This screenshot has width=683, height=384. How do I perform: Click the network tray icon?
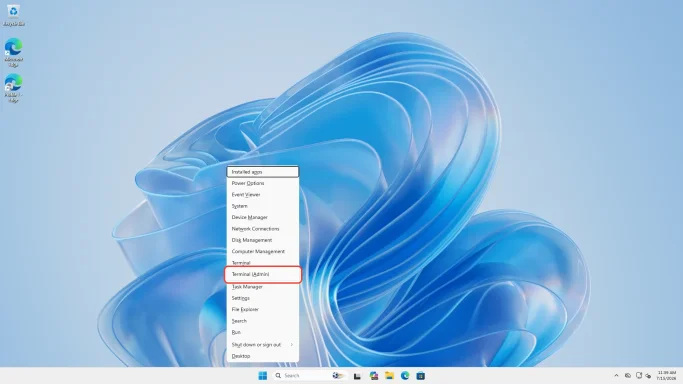click(x=639, y=375)
